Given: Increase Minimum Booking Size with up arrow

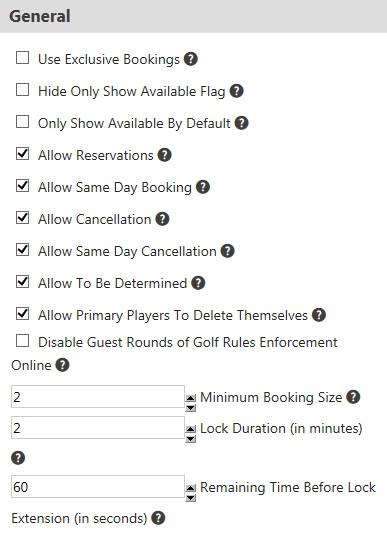Looking at the screenshot, I should tap(191, 398).
